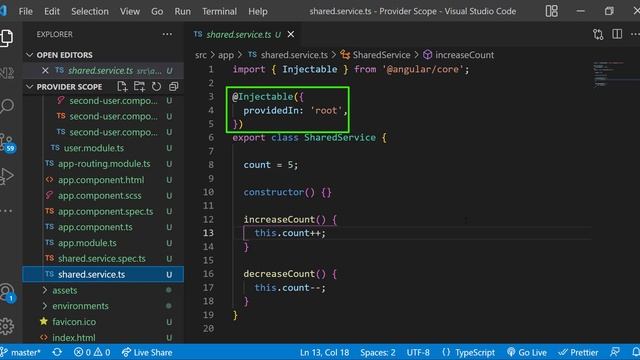Image resolution: width=640 pixels, height=360 pixels.
Task: Split the editor to the right
Action: [617, 34]
